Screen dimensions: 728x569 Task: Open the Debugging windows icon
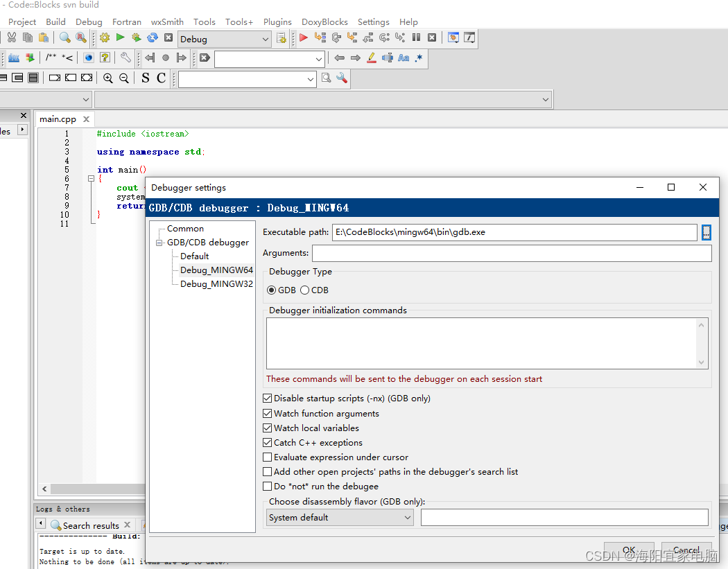tap(453, 37)
